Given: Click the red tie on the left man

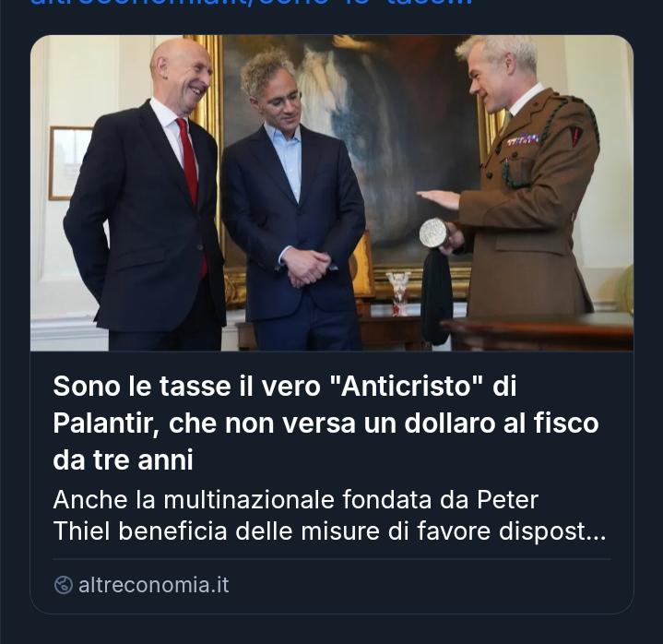Looking at the screenshot, I should [x=190, y=178].
